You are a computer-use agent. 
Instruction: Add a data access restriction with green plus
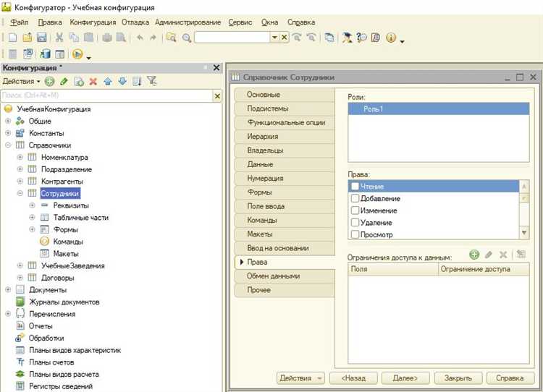(x=474, y=255)
